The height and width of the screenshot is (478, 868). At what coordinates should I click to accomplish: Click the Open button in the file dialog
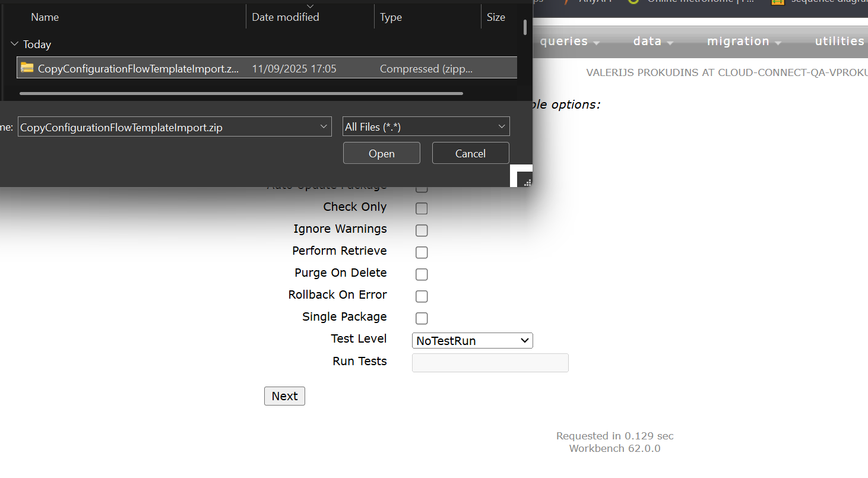pos(382,153)
